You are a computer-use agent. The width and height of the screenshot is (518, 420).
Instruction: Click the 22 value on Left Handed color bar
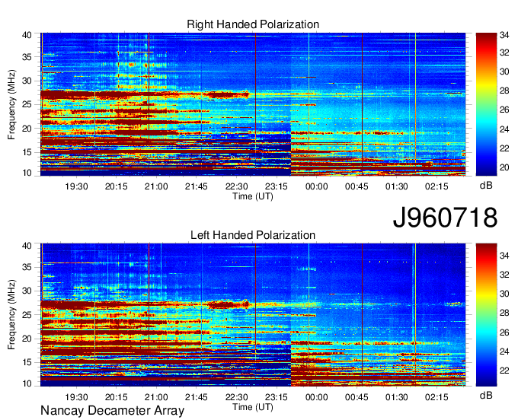[x=504, y=371]
